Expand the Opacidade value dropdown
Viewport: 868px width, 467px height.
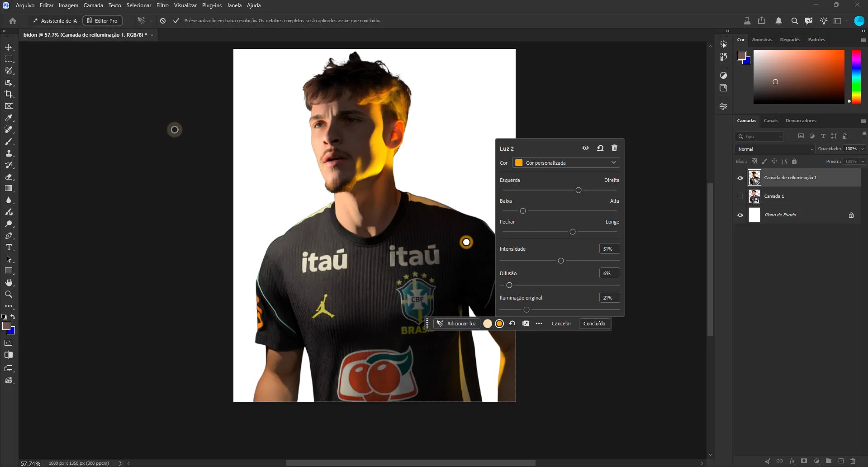click(863, 149)
